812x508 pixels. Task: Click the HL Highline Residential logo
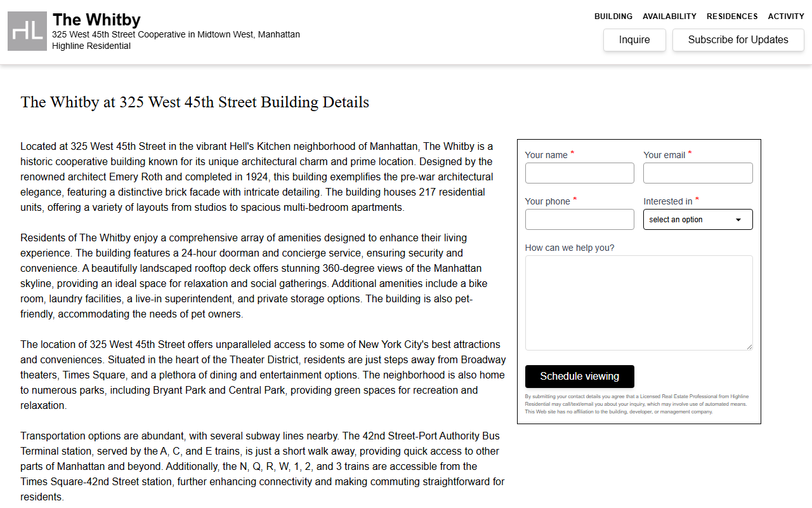click(27, 31)
